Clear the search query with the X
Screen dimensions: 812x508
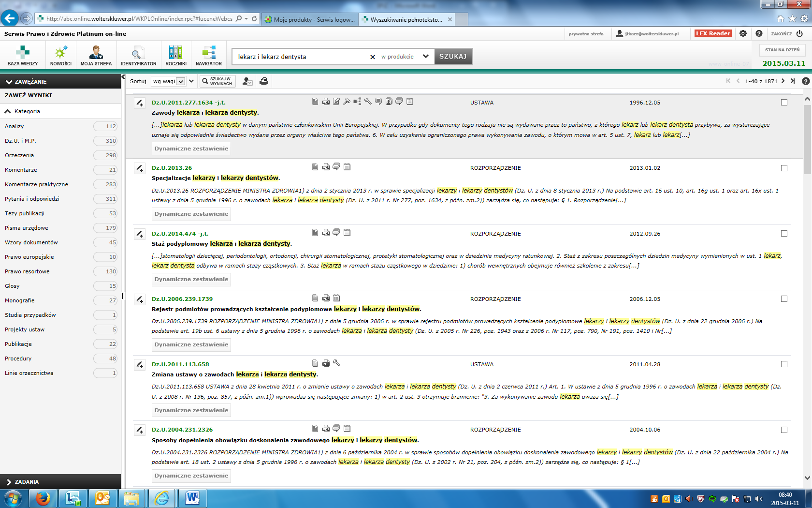tap(373, 57)
